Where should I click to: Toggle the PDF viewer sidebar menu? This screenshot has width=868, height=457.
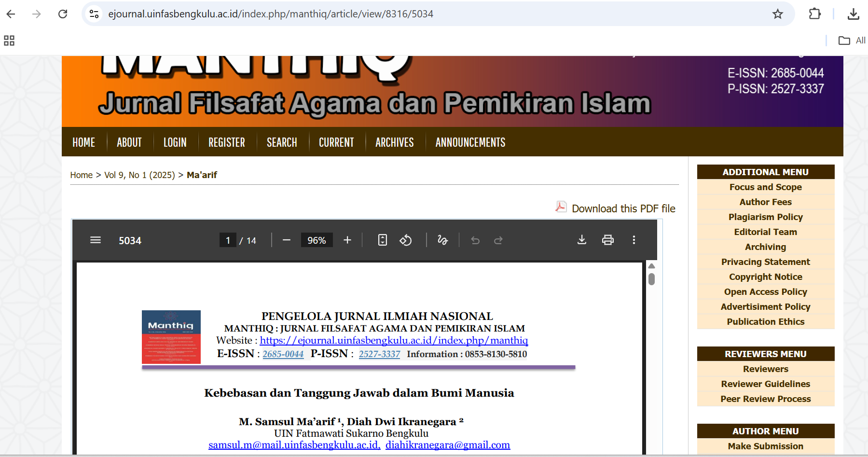96,240
